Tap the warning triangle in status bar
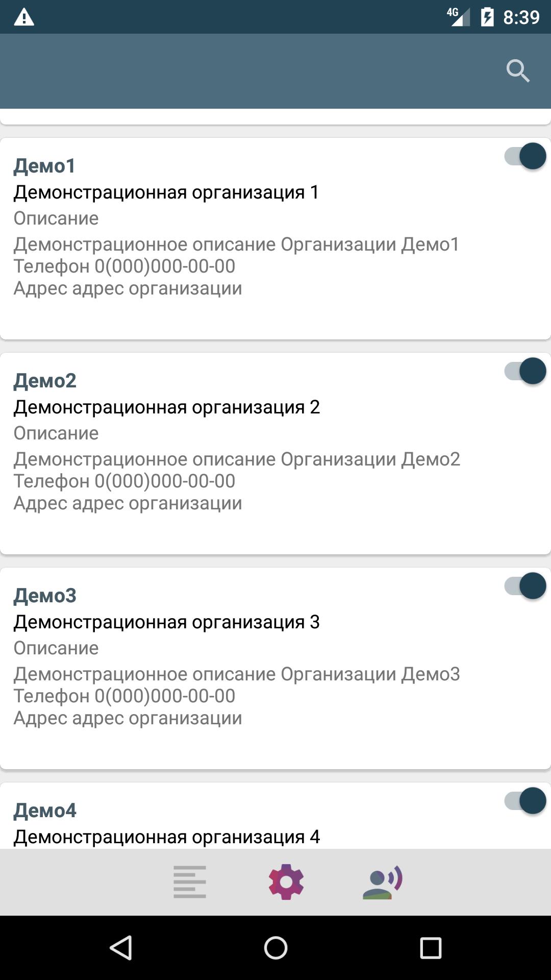This screenshot has height=980, width=551. click(24, 17)
